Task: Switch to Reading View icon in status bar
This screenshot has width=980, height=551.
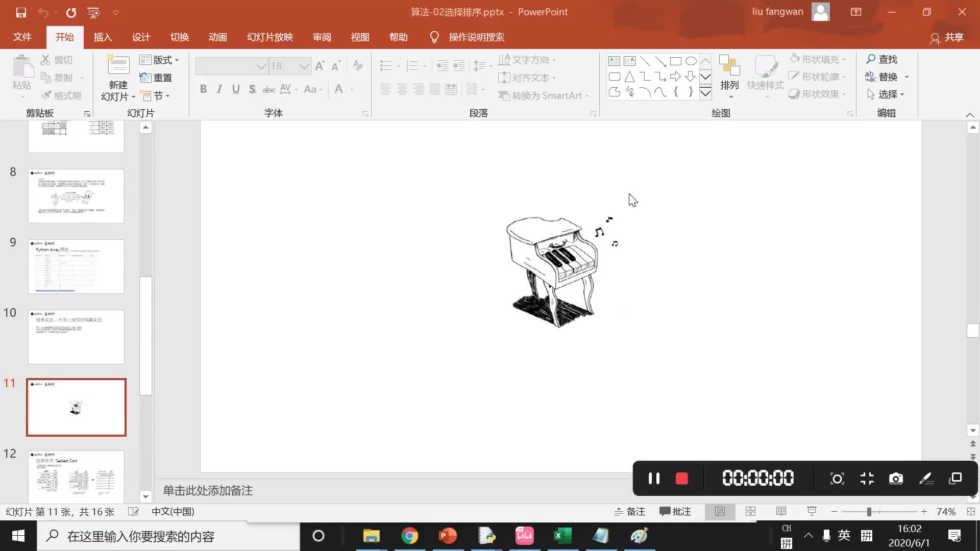Action: [x=781, y=512]
